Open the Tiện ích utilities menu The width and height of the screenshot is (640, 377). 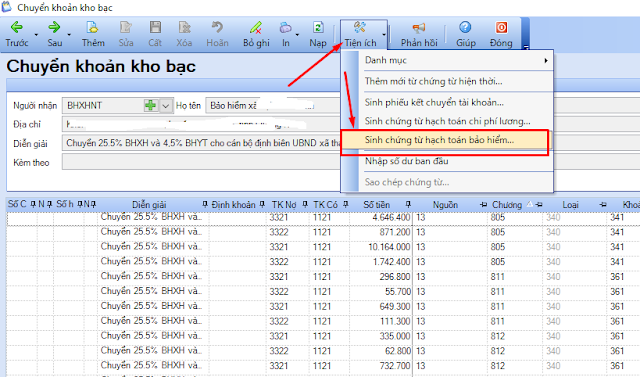[360, 34]
